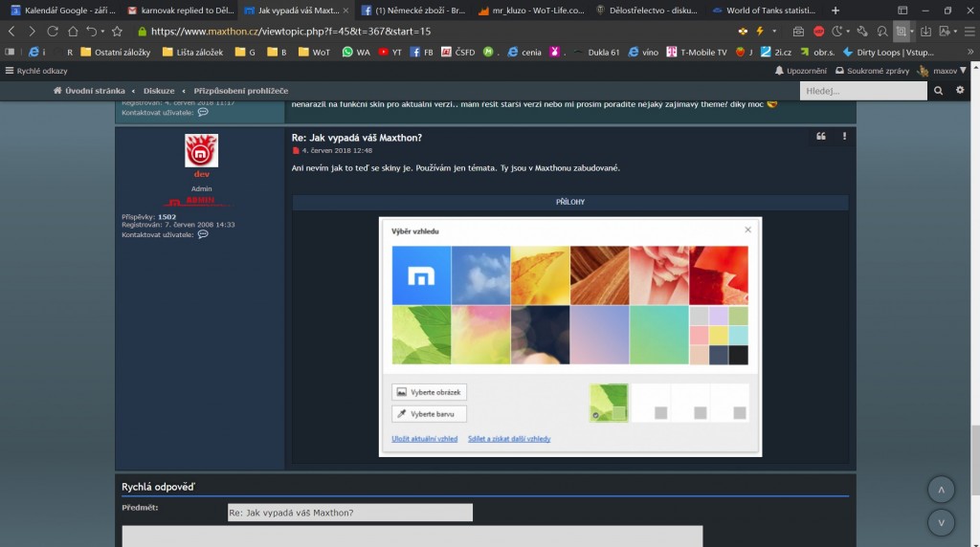Reload the current page

(x=53, y=32)
